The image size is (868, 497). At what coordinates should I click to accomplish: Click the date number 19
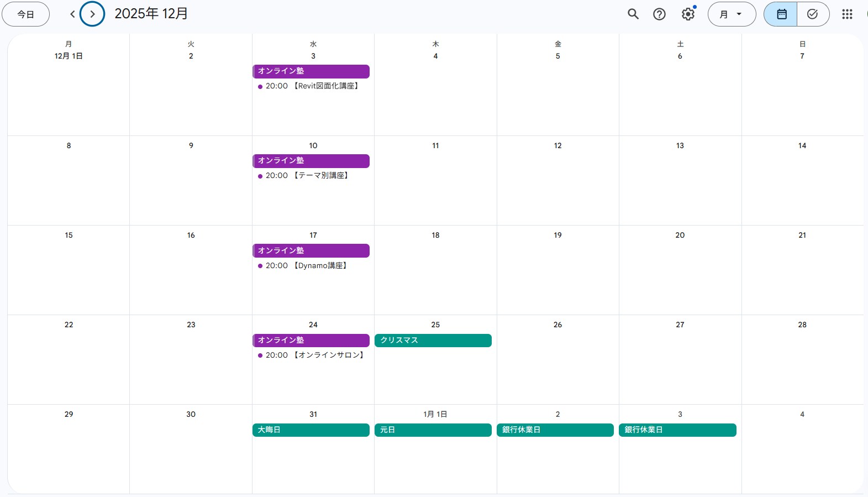click(557, 236)
